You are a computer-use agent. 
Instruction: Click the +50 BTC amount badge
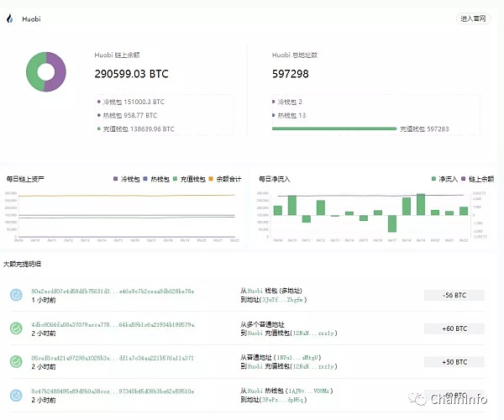[454, 362]
